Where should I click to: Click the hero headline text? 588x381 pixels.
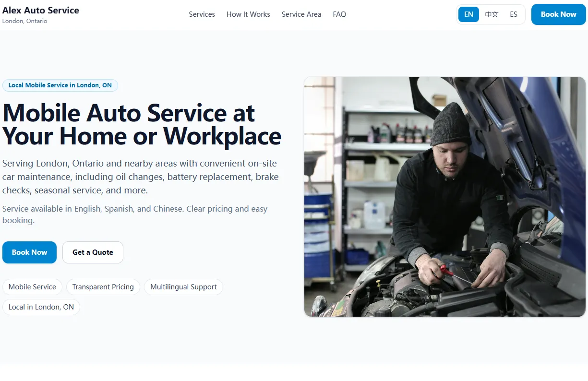pyautogui.click(x=142, y=125)
